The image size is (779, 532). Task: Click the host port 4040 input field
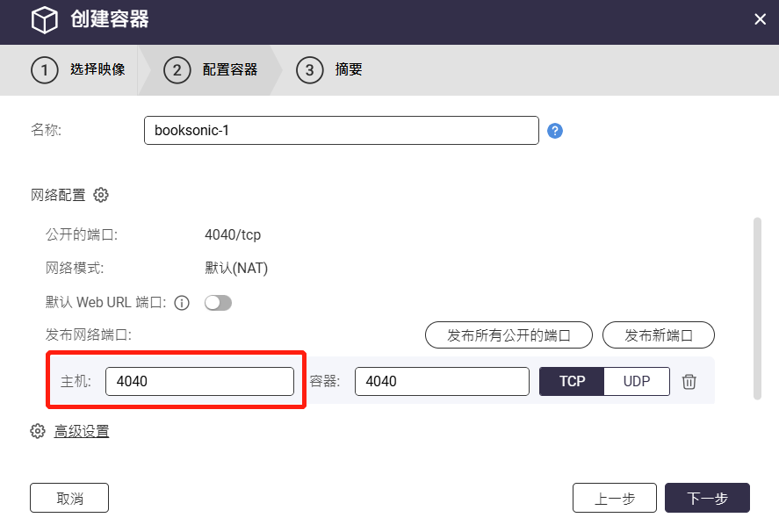click(x=199, y=381)
